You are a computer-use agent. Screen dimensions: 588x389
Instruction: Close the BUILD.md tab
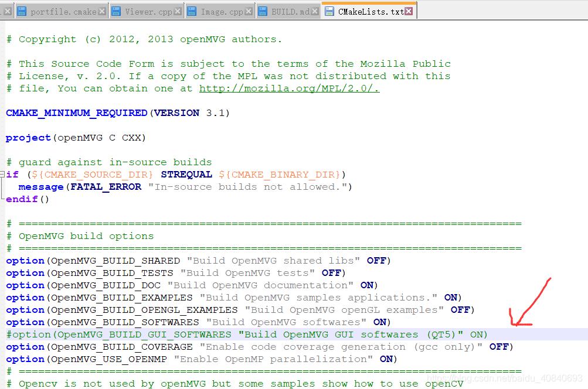click(315, 12)
